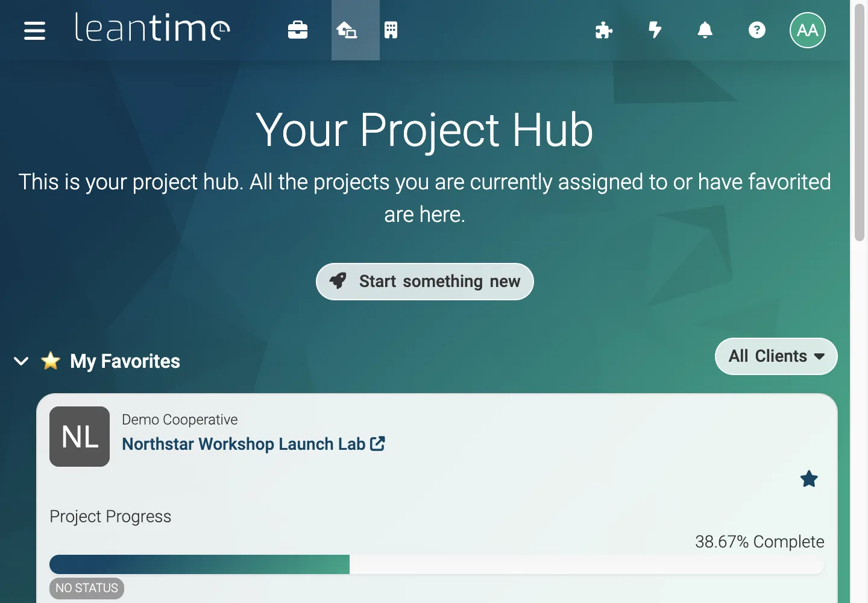Open Northstar Workshop Launch Lab project

[x=244, y=444]
